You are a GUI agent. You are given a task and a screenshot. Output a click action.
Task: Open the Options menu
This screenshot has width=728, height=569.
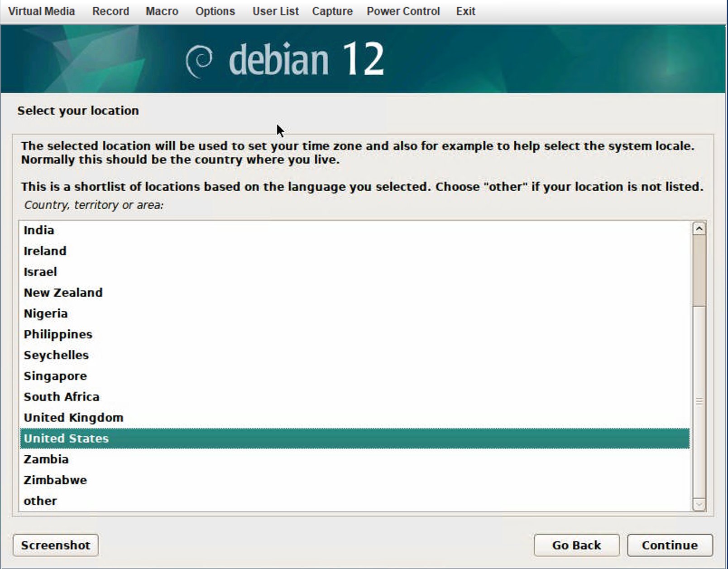click(215, 11)
